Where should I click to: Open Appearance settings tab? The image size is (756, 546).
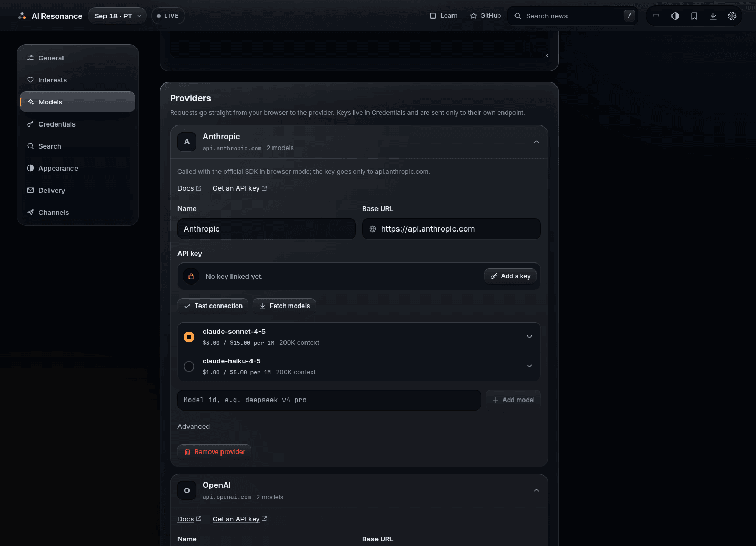tap(78, 169)
